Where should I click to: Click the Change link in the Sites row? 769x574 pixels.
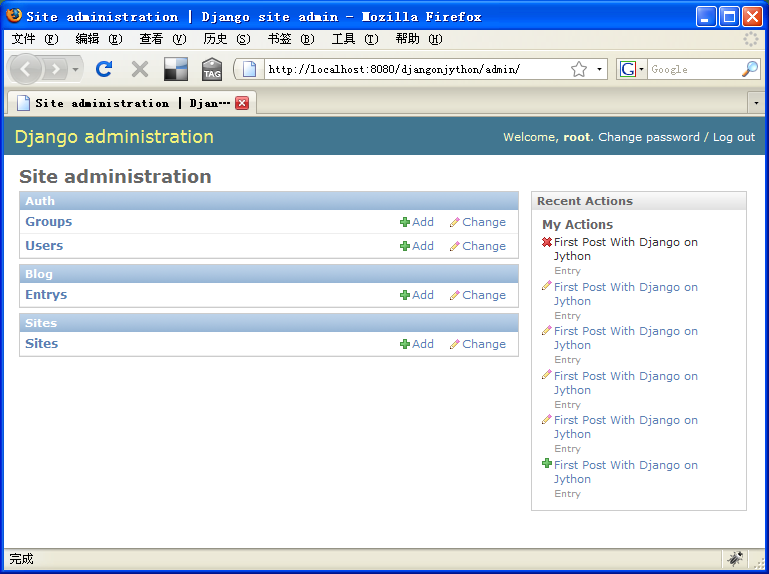[484, 344]
